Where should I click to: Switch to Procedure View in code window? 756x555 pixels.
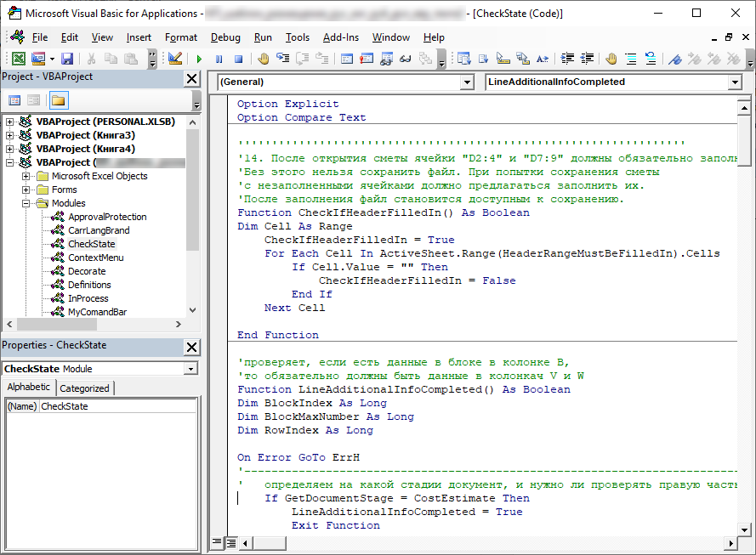pyautogui.click(x=217, y=542)
